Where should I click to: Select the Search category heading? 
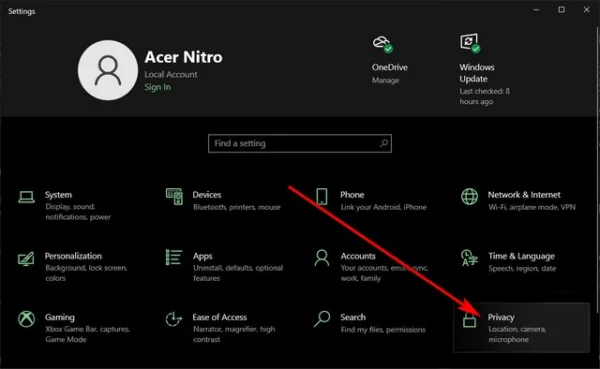[353, 317]
